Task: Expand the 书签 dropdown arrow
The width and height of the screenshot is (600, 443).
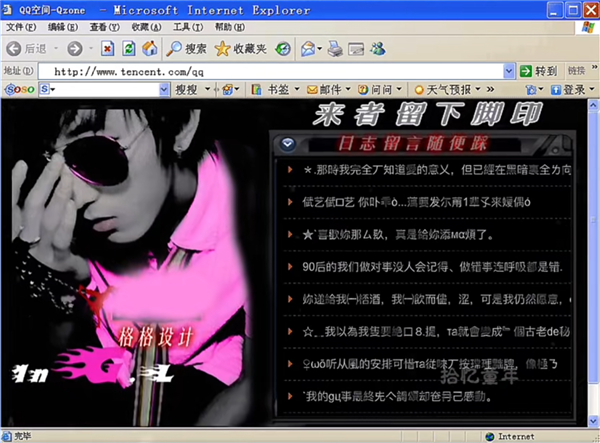Action: click(x=297, y=90)
